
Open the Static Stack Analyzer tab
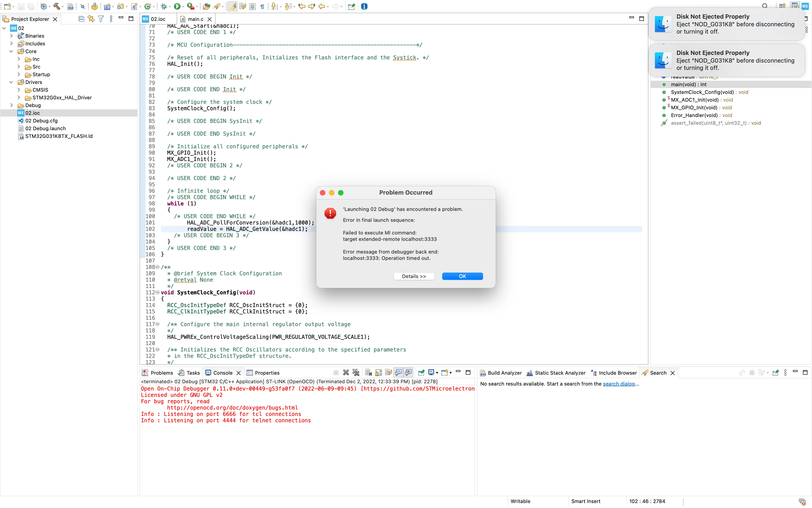coord(556,373)
